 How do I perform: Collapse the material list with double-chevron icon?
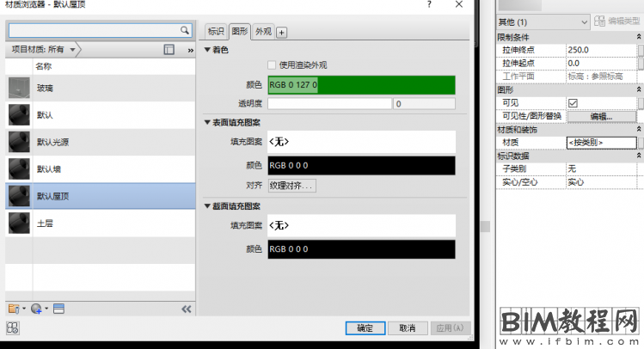[x=186, y=308]
